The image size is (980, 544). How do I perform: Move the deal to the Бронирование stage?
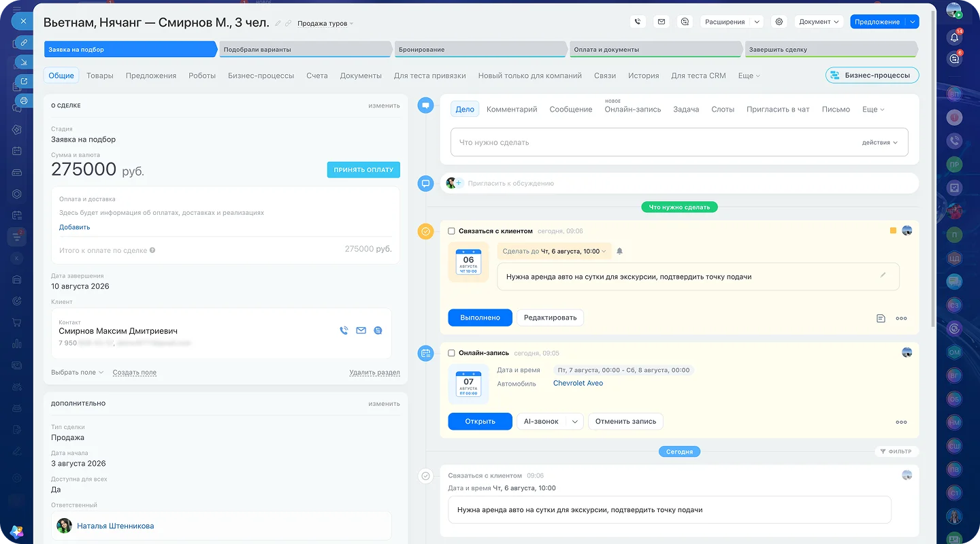(480, 49)
